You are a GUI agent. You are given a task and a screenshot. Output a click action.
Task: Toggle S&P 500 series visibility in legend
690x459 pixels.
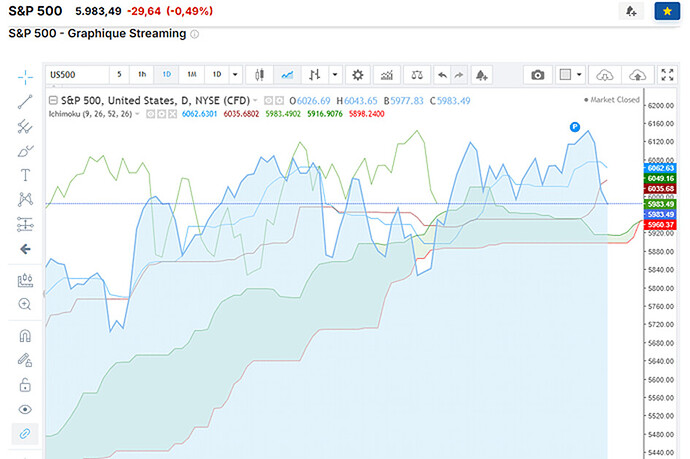[268, 101]
